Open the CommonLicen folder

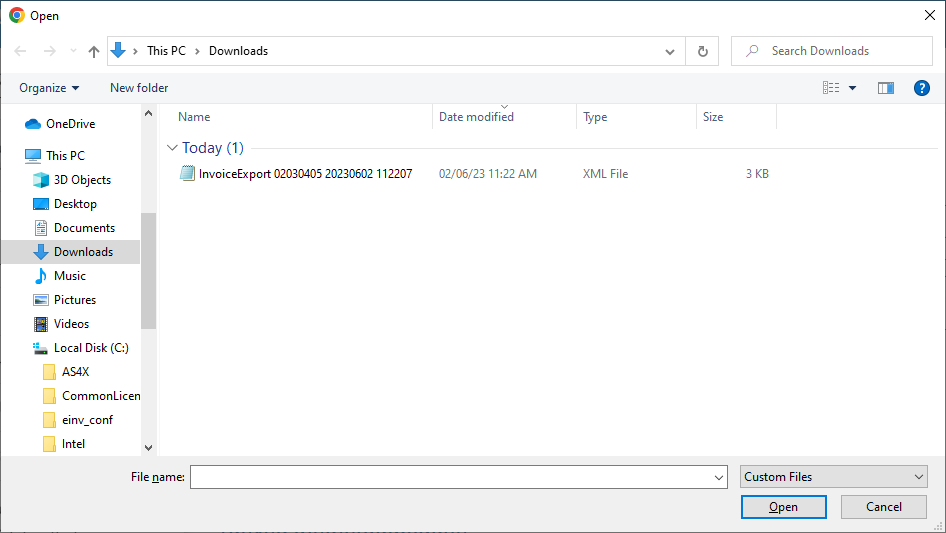tap(101, 396)
